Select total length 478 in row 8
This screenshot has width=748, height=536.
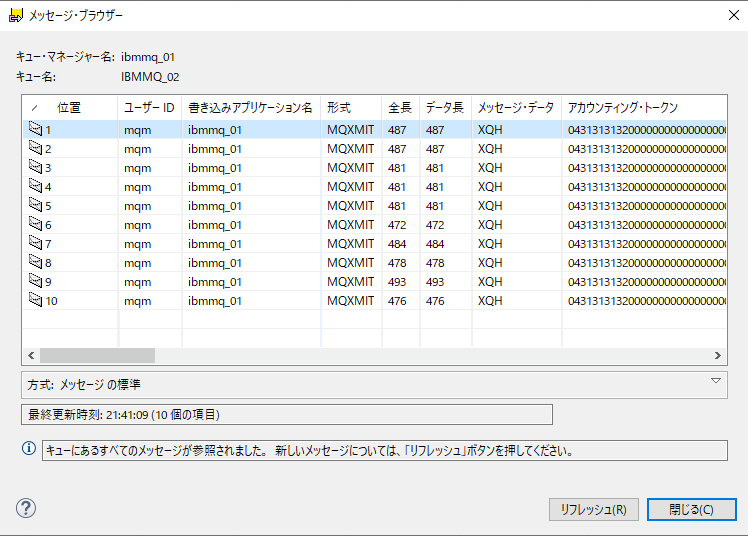click(x=397, y=263)
